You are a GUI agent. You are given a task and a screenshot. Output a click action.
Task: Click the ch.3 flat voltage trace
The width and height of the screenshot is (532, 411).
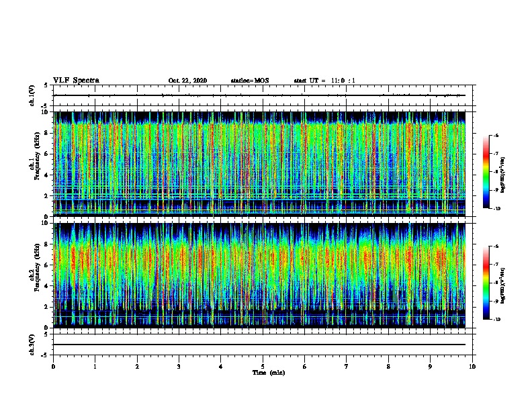(x=259, y=345)
